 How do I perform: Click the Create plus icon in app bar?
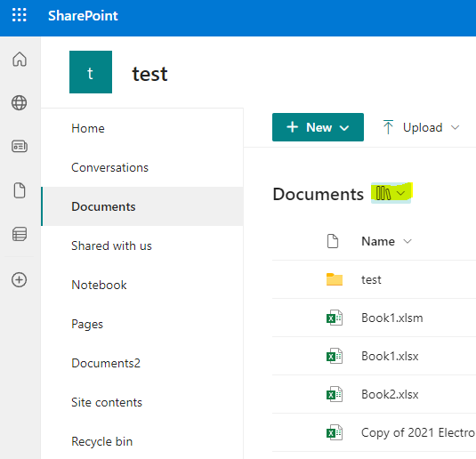click(19, 279)
